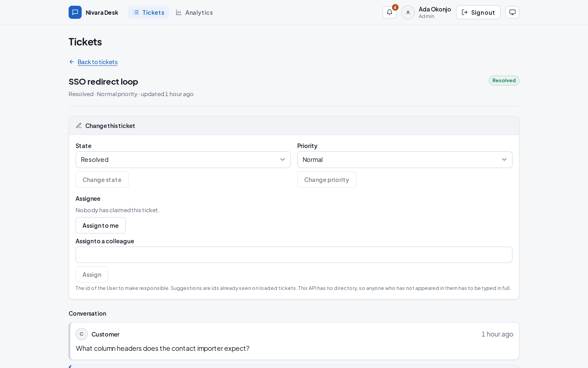The width and height of the screenshot is (588, 368).
Task: Click the Resolved status badge
Action: tap(504, 81)
